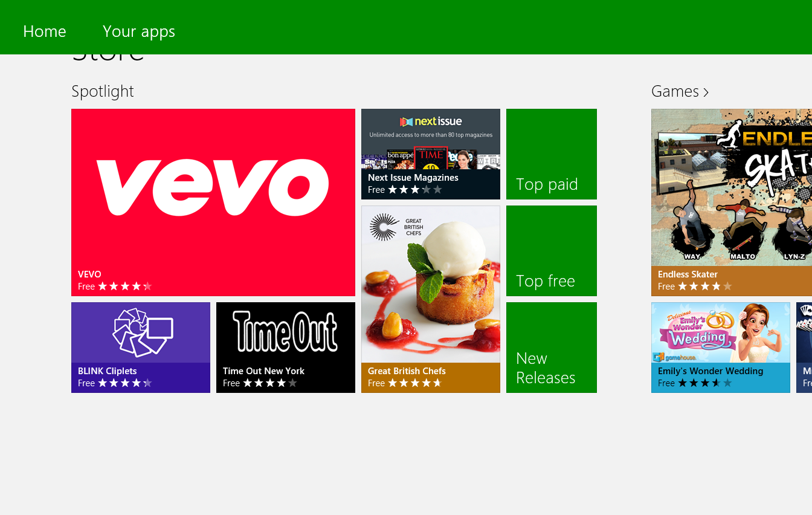Open the VEVO app tile
812x515 pixels.
[213, 202]
